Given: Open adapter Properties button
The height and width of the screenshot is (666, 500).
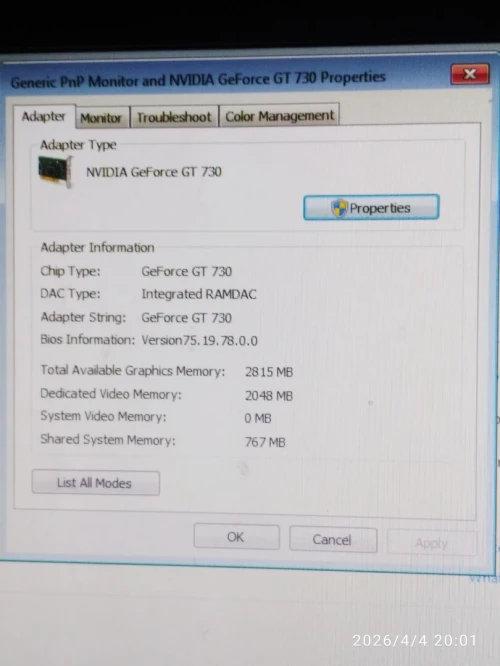Looking at the screenshot, I should [371, 208].
